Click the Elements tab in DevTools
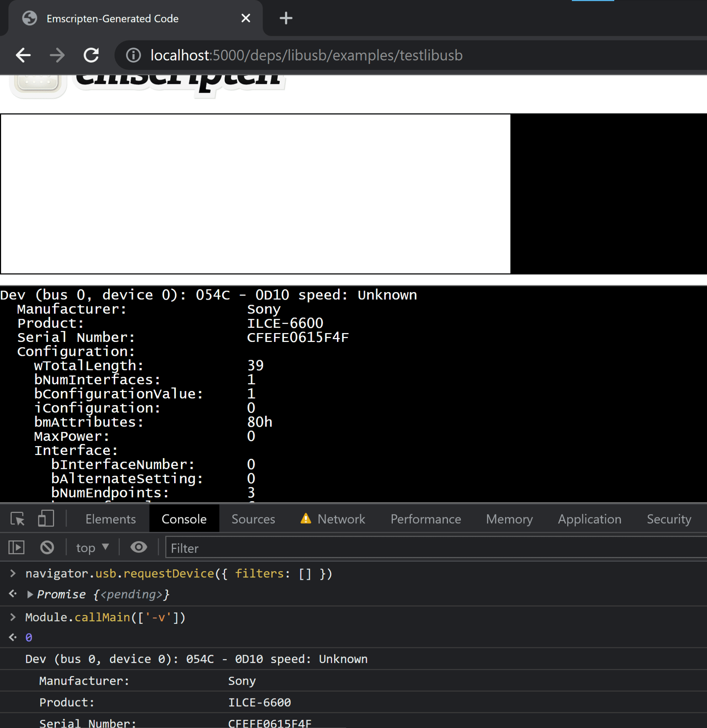This screenshot has height=728, width=707. (x=111, y=519)
